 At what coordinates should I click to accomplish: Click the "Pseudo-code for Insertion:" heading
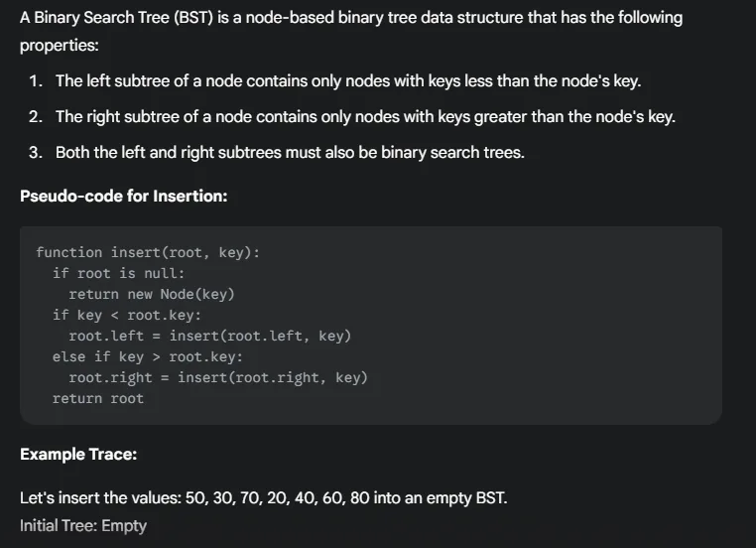point(123,196)
